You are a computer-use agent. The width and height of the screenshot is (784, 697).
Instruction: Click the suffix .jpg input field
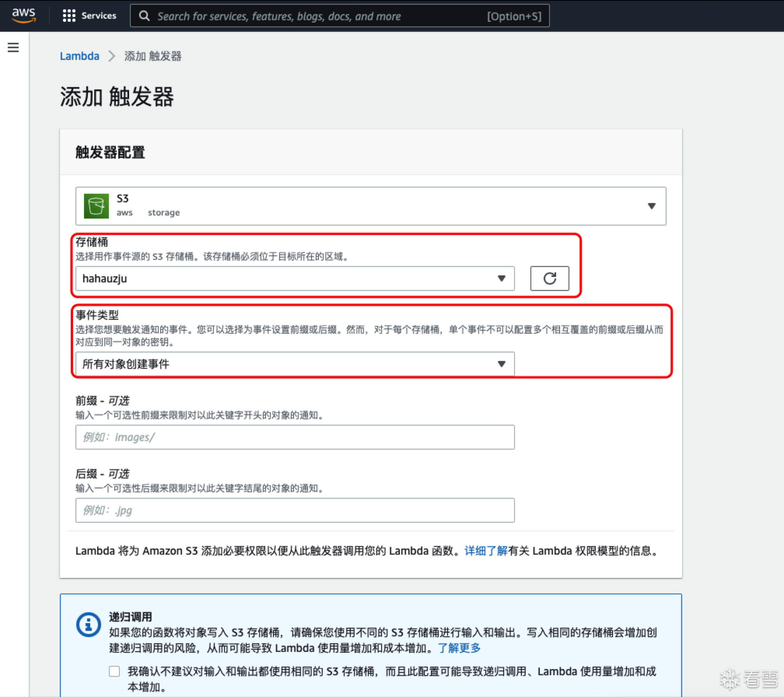coord(295,510)
